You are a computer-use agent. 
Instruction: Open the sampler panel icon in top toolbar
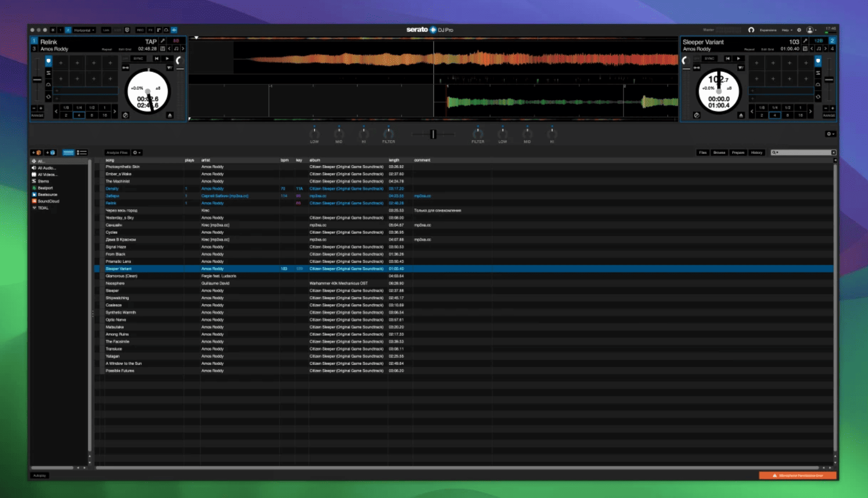pos(159,30)
